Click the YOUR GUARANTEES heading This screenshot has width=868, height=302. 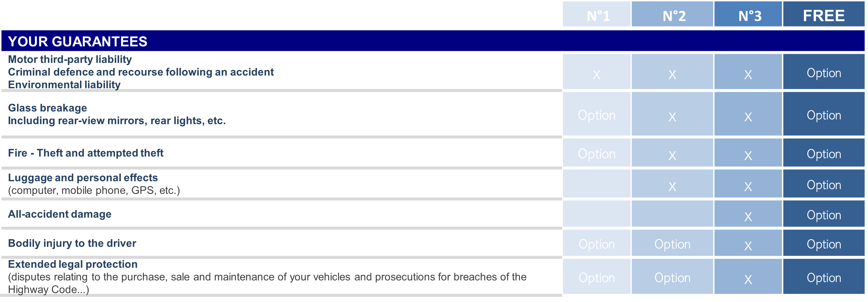78,41
